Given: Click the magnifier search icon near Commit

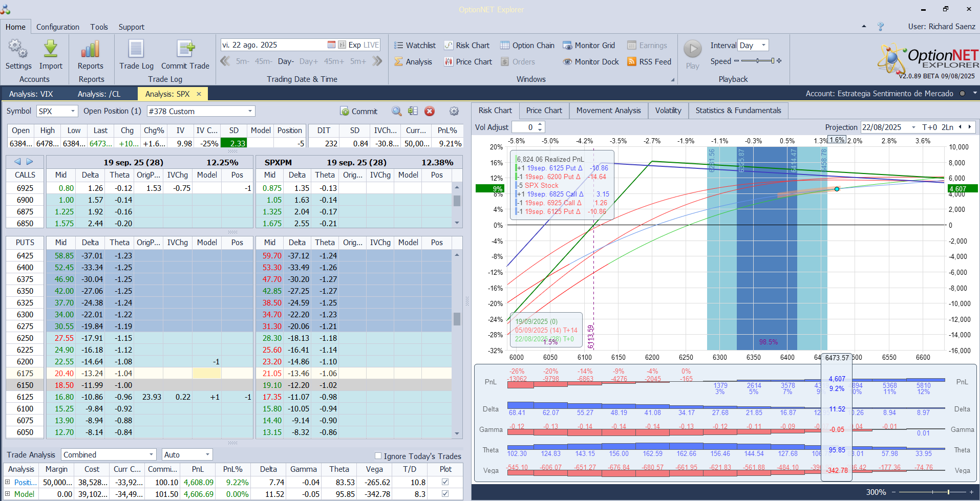Looking at the screenshot, I should (x=397, y=111).
